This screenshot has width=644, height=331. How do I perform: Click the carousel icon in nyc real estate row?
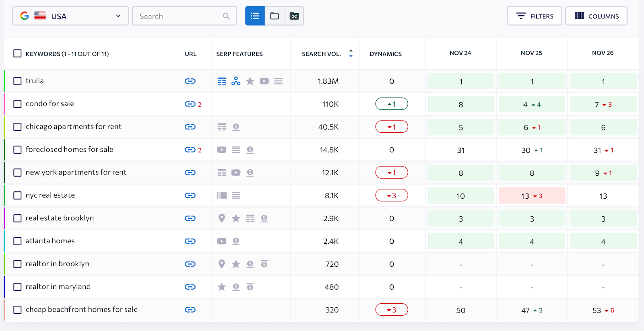(x=222, y=195)
